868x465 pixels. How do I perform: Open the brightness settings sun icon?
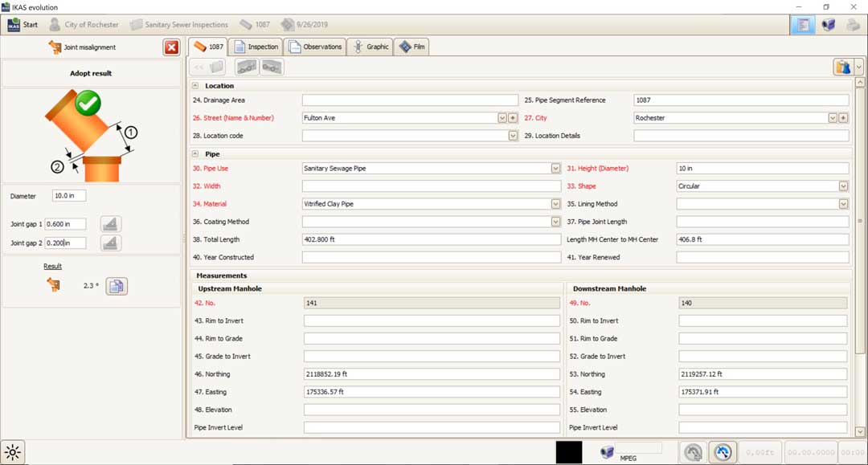(13, 452)
